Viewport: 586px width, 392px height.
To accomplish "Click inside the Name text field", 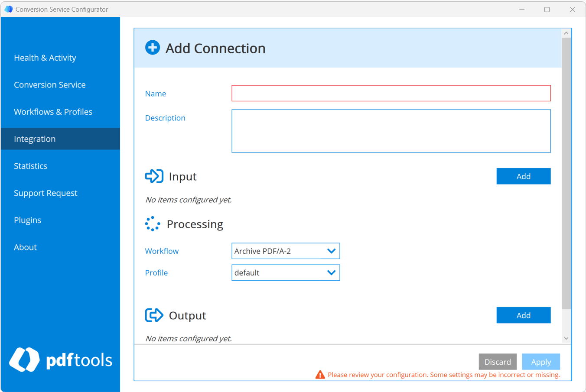I will 390,93.
